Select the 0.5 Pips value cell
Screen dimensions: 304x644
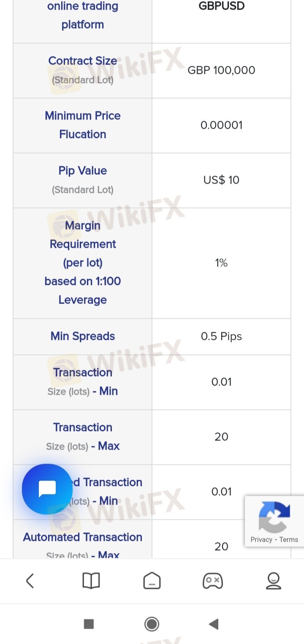(222, 336)
